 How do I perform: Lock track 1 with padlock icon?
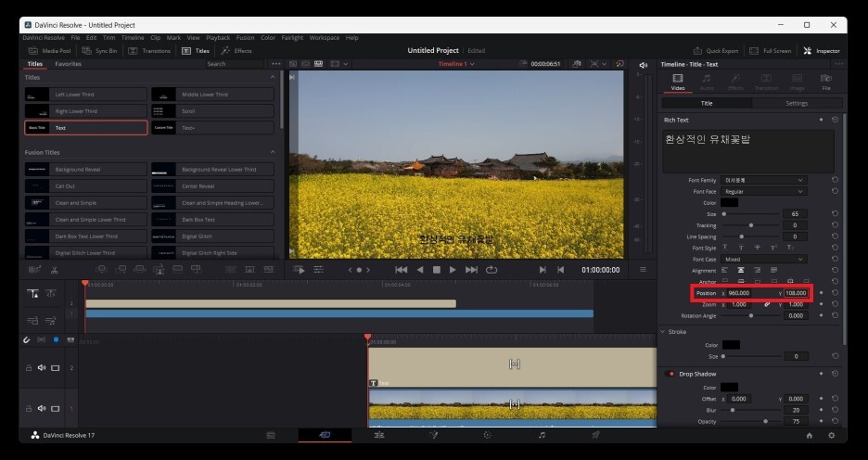click(x=28, y=408)
